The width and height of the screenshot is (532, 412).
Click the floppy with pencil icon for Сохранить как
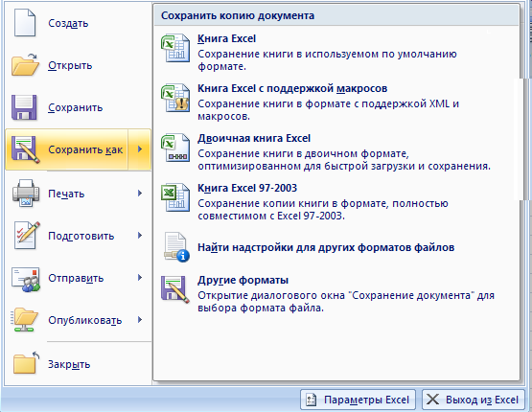coord(26,149)
